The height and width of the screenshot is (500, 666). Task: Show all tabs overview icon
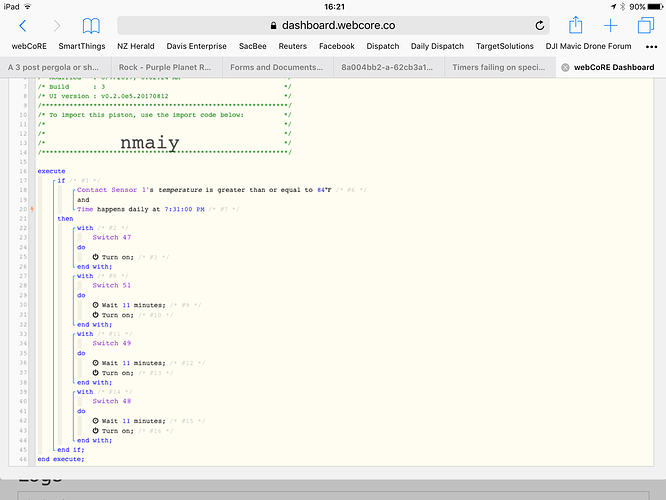pyautogui.click(x=646, y=25)
